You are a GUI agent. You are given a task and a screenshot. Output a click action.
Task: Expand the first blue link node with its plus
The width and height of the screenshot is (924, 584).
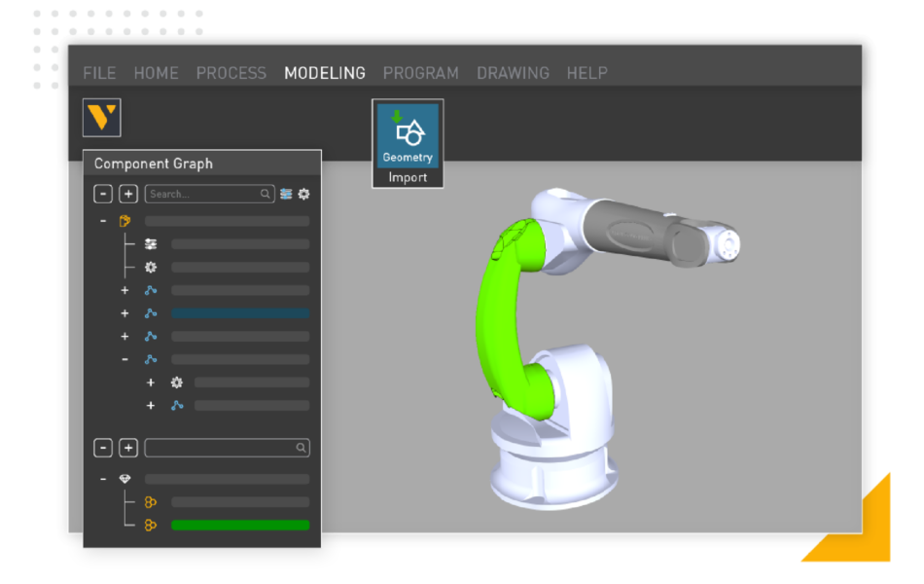[x=124, y=290]
